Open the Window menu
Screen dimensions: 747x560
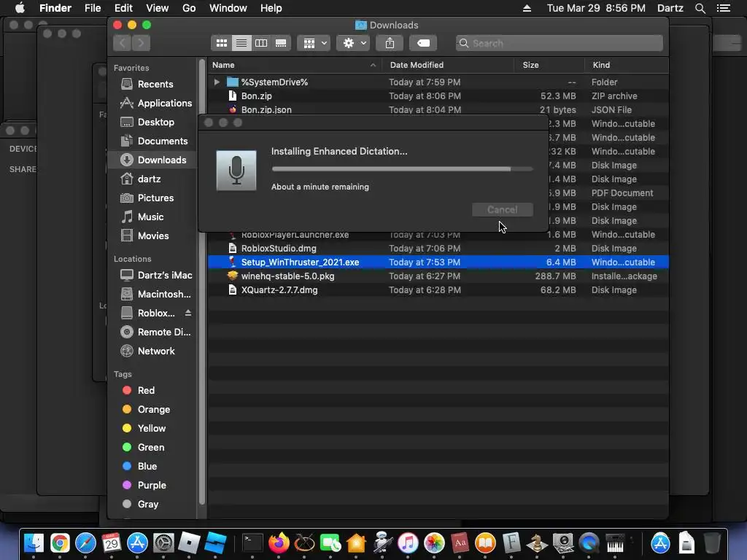[x=228, y=8]
